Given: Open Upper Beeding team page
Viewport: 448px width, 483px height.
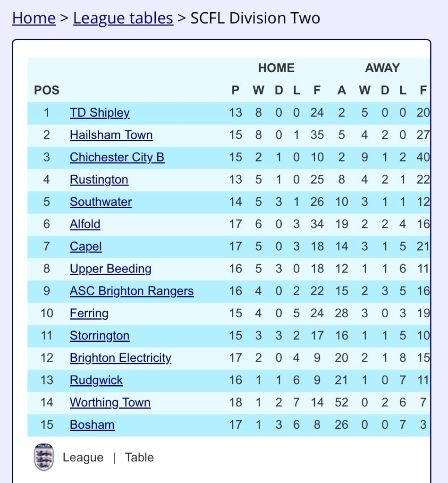Looking at the screenshot, I should tap(110, 269).
